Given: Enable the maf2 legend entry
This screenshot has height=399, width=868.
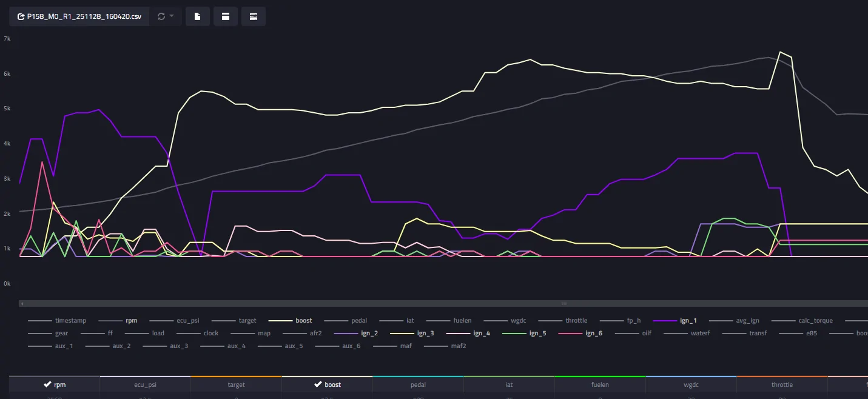Looking at the screenshot, I should 445,346.
